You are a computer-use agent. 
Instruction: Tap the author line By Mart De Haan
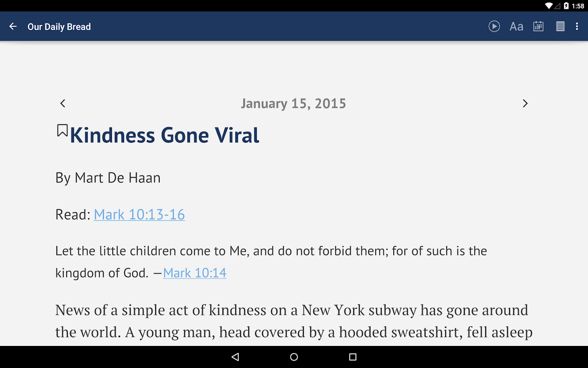[x=108, y=178]
